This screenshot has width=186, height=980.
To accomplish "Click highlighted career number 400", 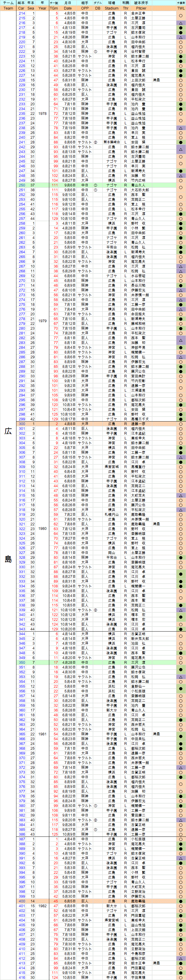I will click(x=22, y=901).
